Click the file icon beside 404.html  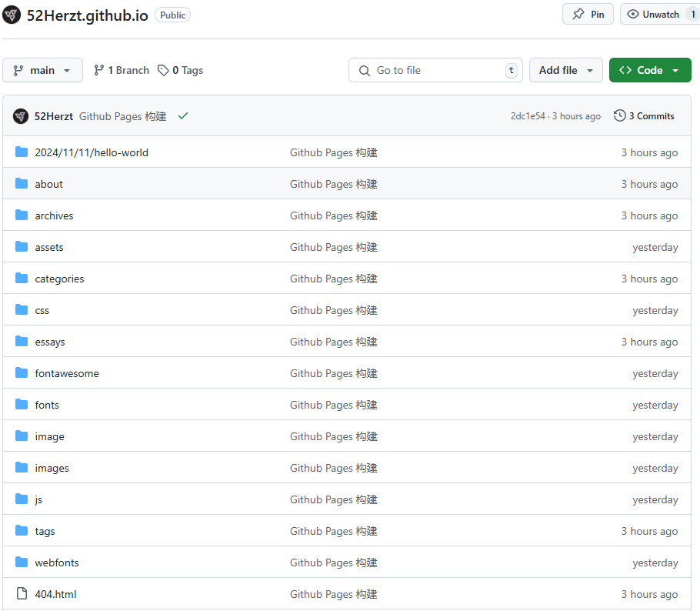[x=22, y=594]
